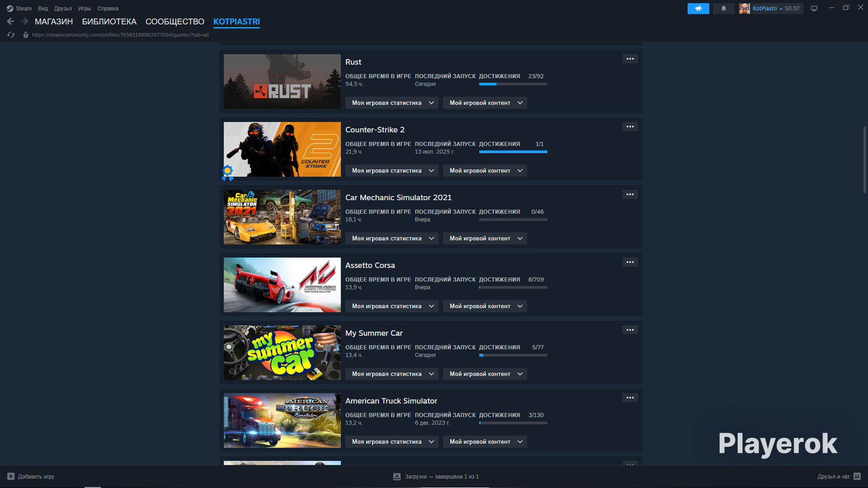Click Rust's '23/92' achievements count

pos(536,76)
